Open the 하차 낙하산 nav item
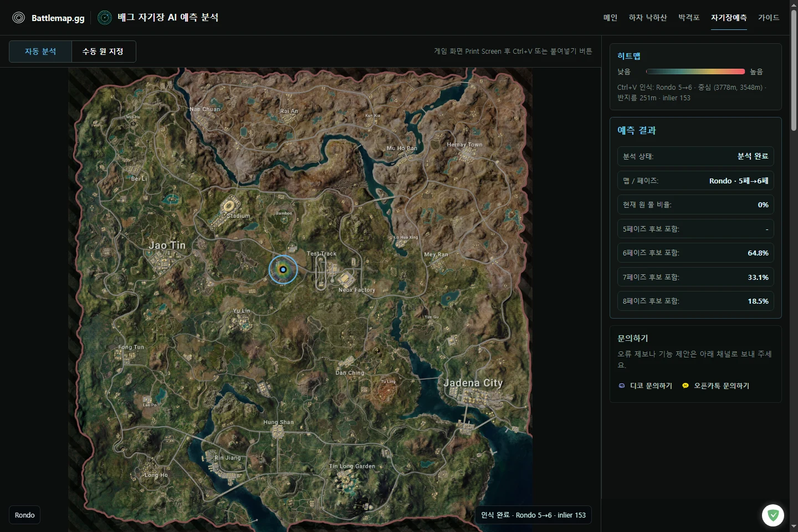Image resolution: width=798 pixels, height=532 pixels. click(x=648, y=18)
